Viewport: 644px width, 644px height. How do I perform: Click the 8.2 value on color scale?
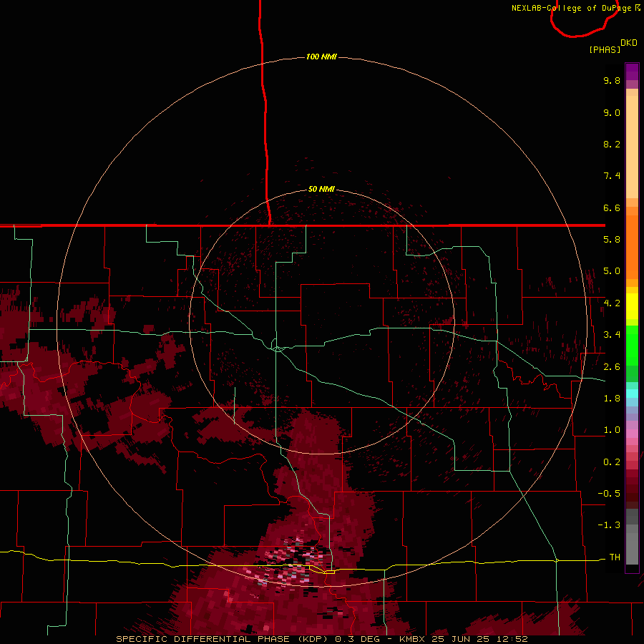click(x=612, y=144)
